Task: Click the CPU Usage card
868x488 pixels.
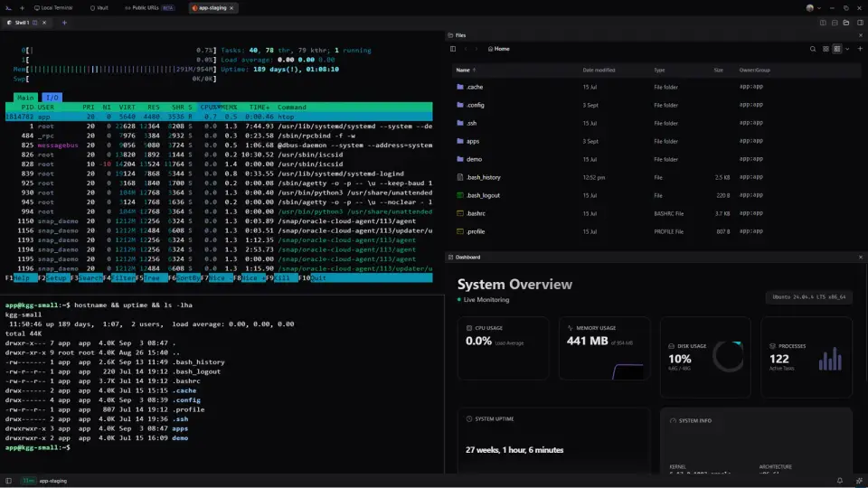Action: 504,348
